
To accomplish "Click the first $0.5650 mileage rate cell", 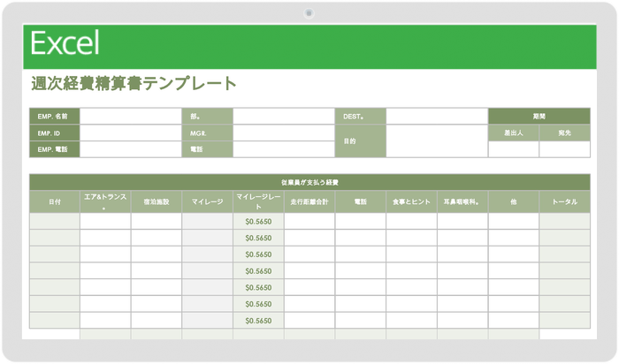I will tap(258, 222).
